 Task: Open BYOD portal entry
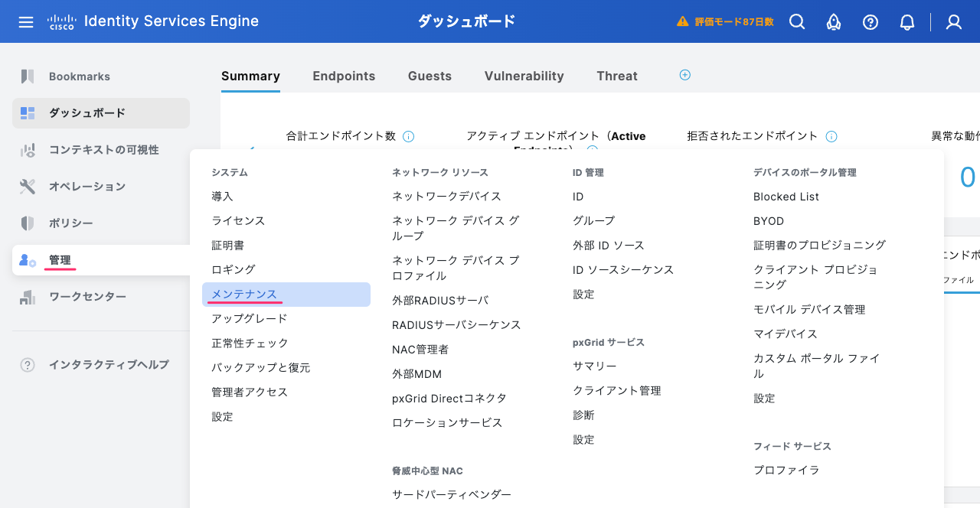point(769,221)
